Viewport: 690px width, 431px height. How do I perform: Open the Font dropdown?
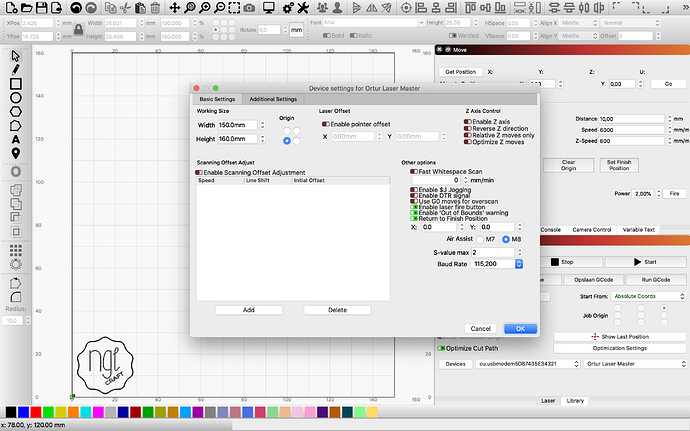(374, 22)
